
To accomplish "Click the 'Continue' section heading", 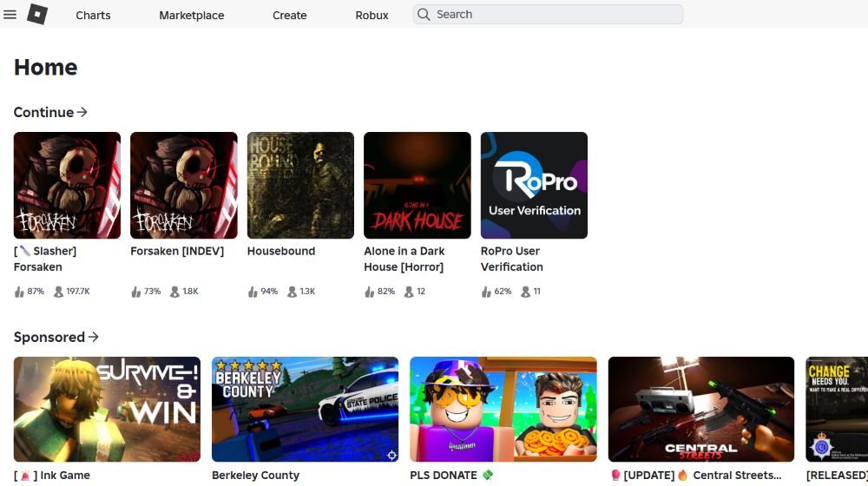I will click(43, 112).
